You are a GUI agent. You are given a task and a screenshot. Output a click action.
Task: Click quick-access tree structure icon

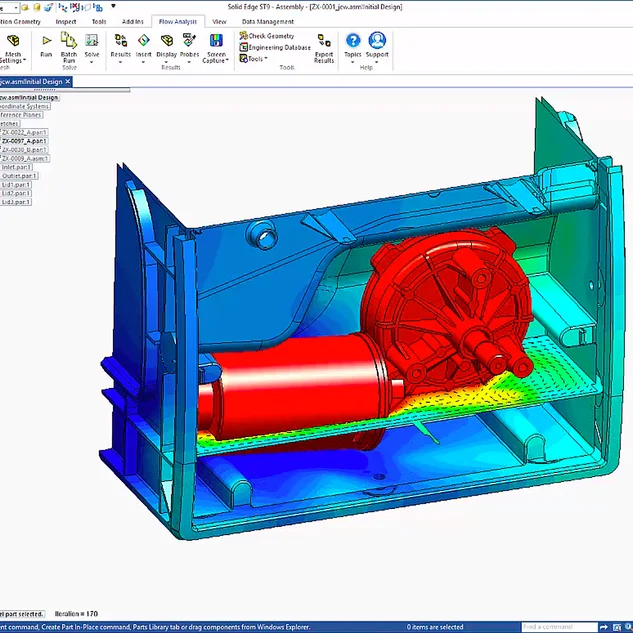tap(63, 7)
